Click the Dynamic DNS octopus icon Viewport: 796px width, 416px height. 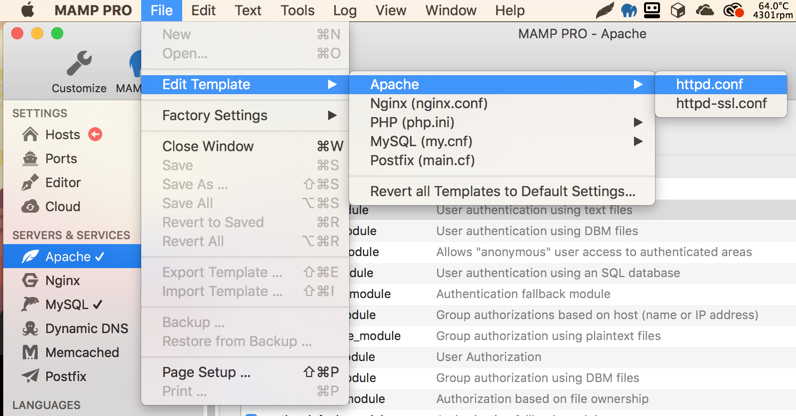(30, 329)
